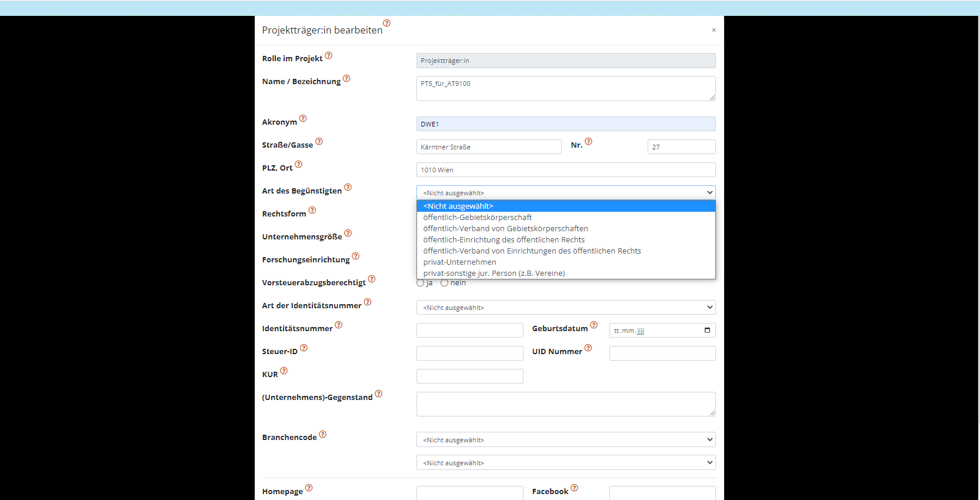
Task: Select 'nein' for Vorsteuerabzugsberechtigt
Action: click(x=444, y=283)
